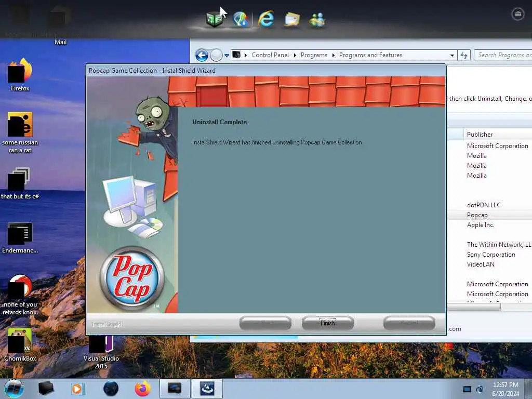Open the dark globe icon on the taskbar
Viewport: 532px width, 399px height.
click(x=111, y=389)
